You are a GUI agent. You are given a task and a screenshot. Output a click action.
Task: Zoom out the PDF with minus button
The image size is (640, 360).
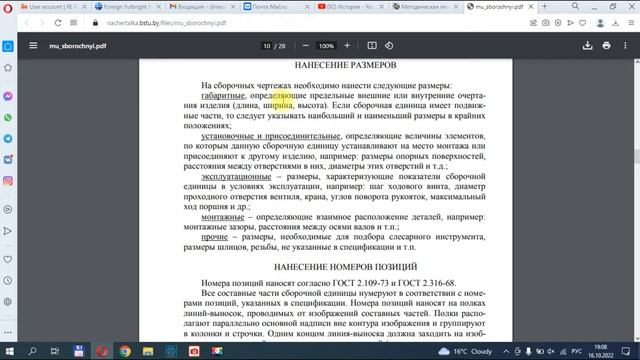click(305, 46)
